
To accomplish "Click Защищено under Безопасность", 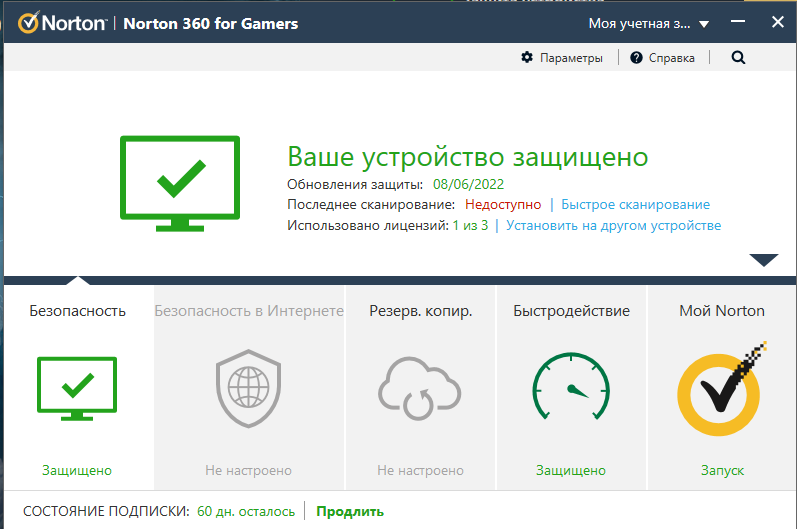I will pyautogui.click(x=77, y=471).
